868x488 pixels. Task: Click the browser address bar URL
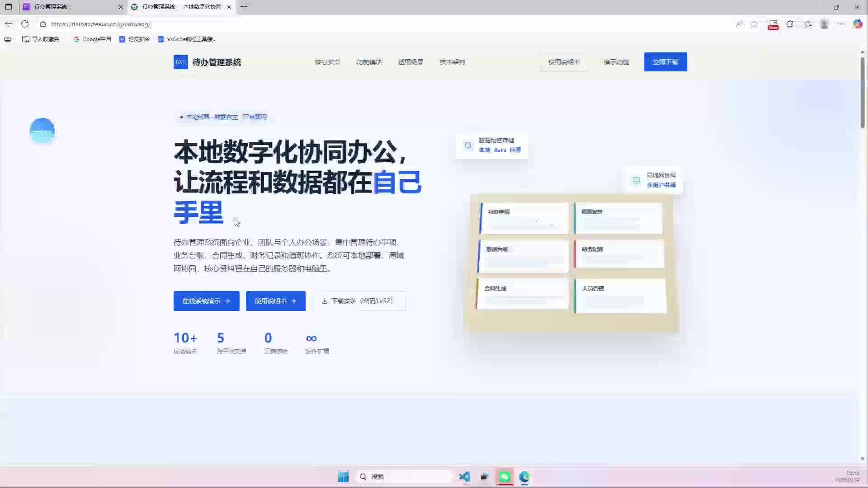point(101,24)
